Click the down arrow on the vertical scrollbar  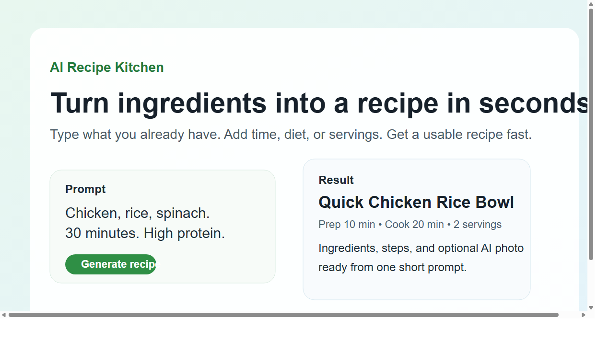coord(591,308)
